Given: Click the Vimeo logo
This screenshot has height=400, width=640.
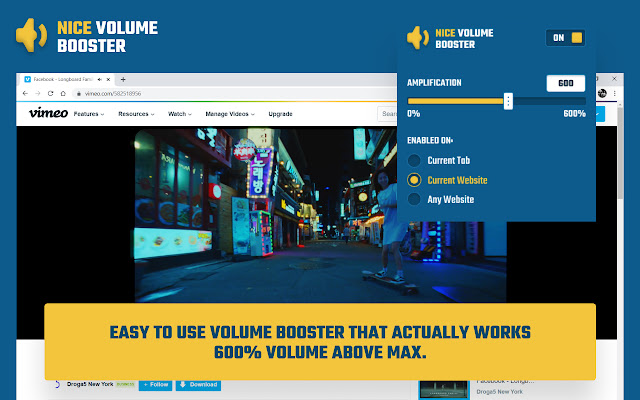Looking at the screenshot, I should click(x=48, y=113).
